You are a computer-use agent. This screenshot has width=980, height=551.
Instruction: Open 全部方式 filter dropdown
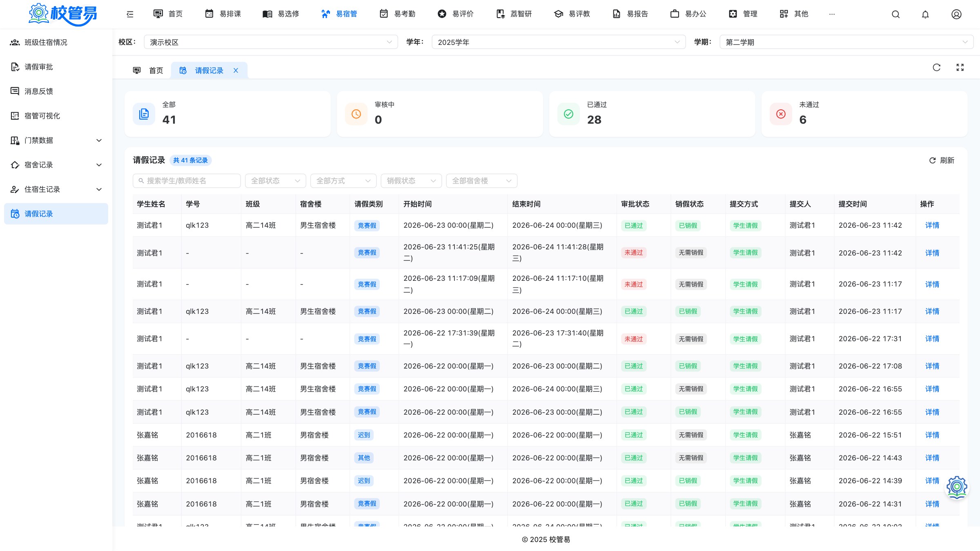[x=343, y=181]
